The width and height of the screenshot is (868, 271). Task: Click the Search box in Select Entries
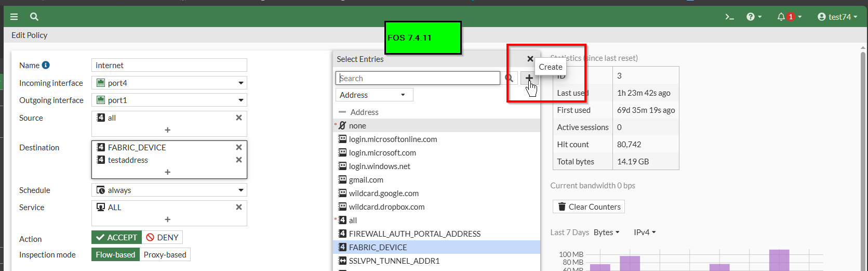(418, 78)
